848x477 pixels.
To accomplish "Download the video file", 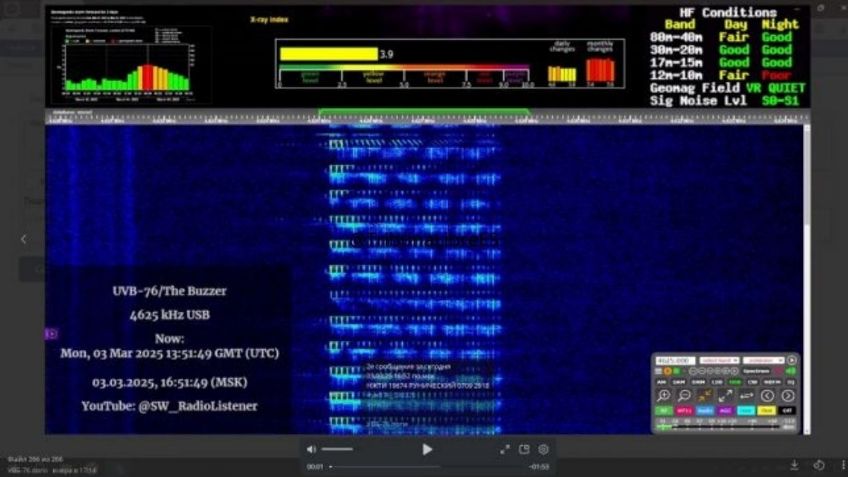I will point(795,465).
